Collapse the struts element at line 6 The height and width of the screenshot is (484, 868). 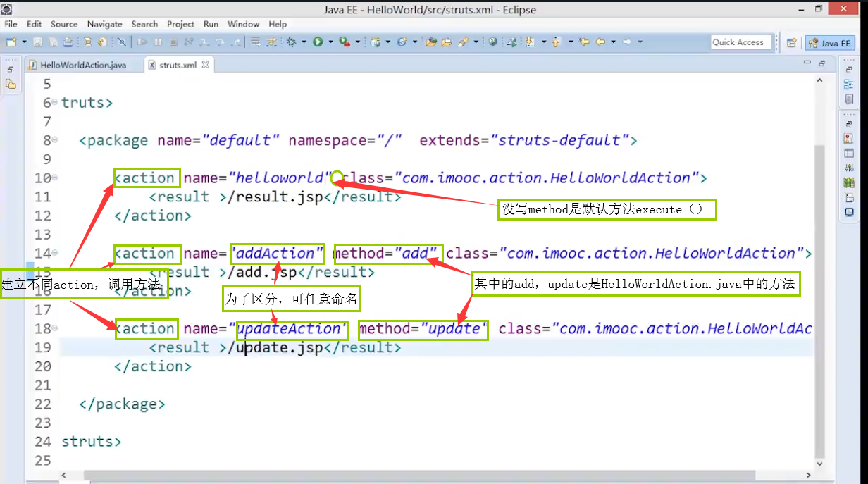[x=55, y=103]
